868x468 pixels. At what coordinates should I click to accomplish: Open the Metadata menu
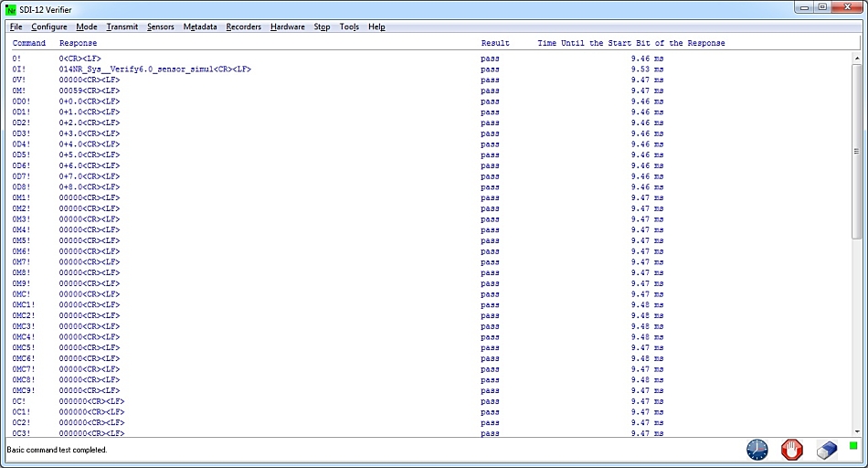point(200,27)
